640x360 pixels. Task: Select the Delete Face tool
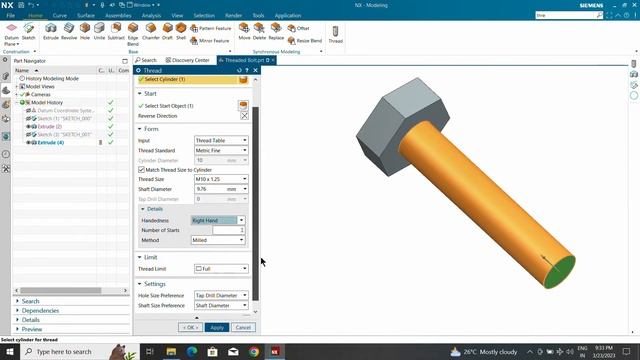[259, 31]
